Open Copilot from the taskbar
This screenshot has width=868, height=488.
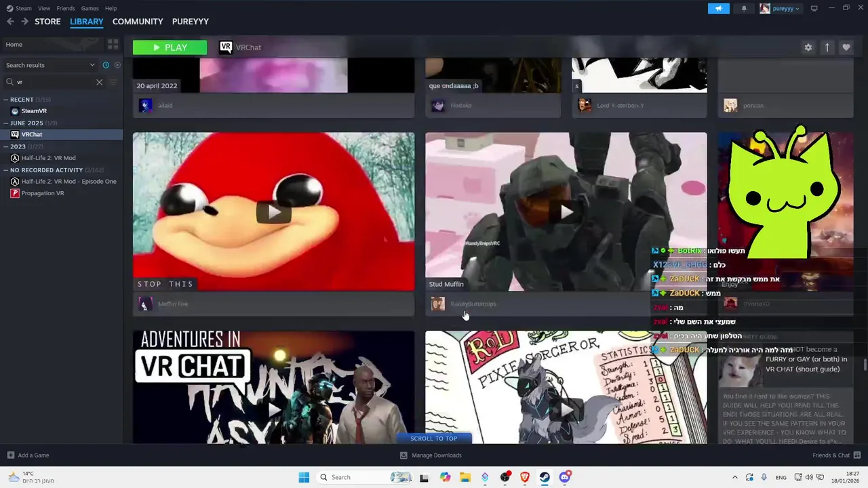coord(445,477)
